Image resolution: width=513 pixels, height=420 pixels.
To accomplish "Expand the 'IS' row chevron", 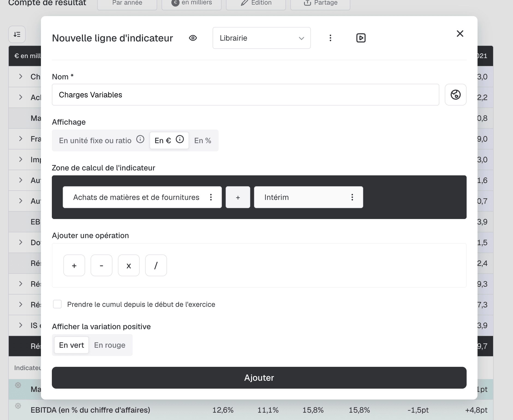I will click(21, 325).
